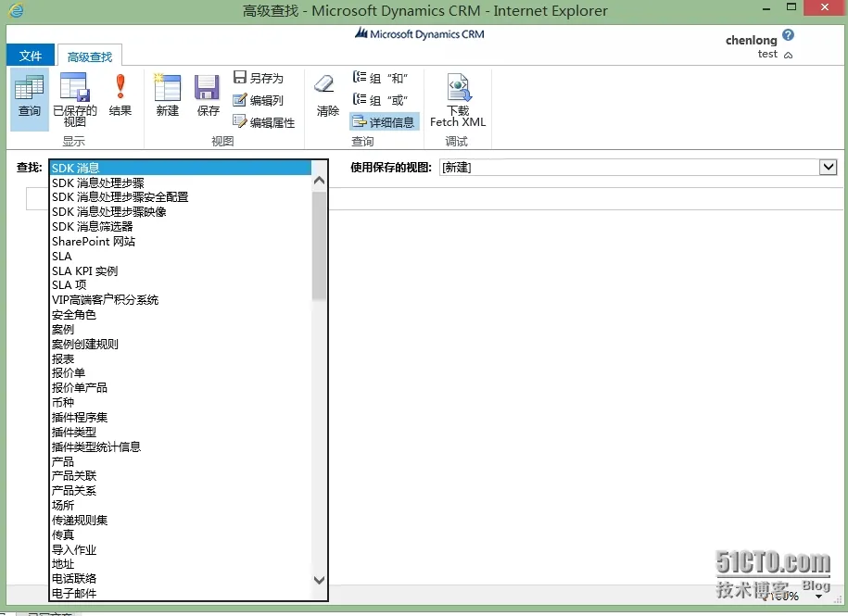Open 编辑列 (Edit Columns)
The image size is (848, 616).
259,100
